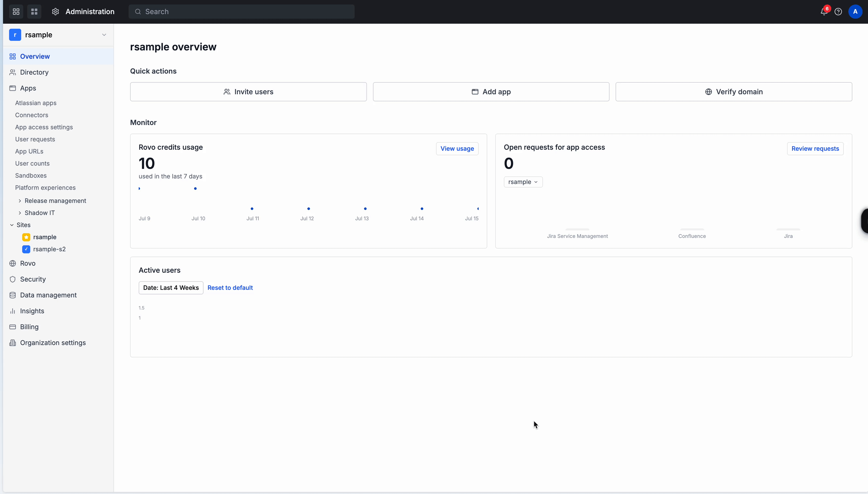Click the Insights bar chart icon
Viewport: 868px width, 494px height.
(13, 311)
